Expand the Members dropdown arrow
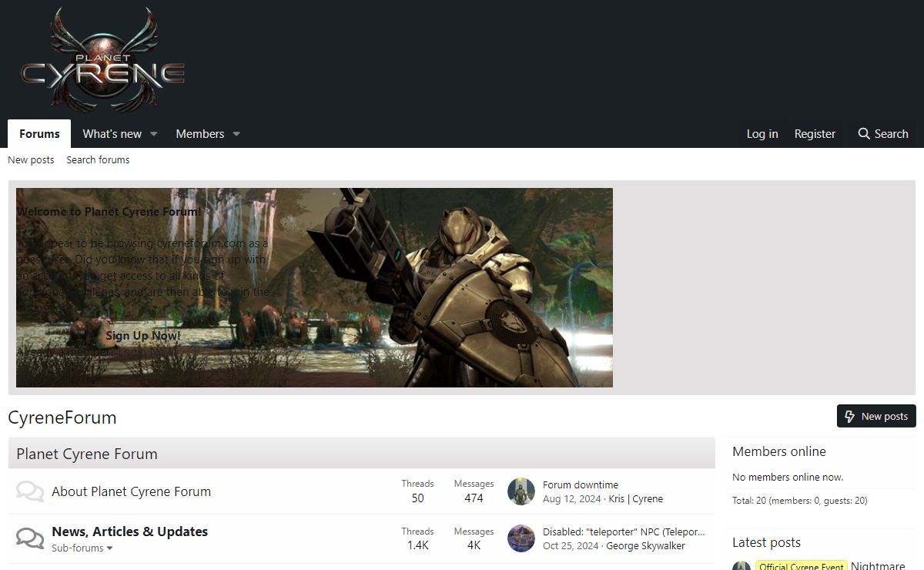The height and width of the screenshot is (570, 924). pyautogui.click(x=236, y=134)
